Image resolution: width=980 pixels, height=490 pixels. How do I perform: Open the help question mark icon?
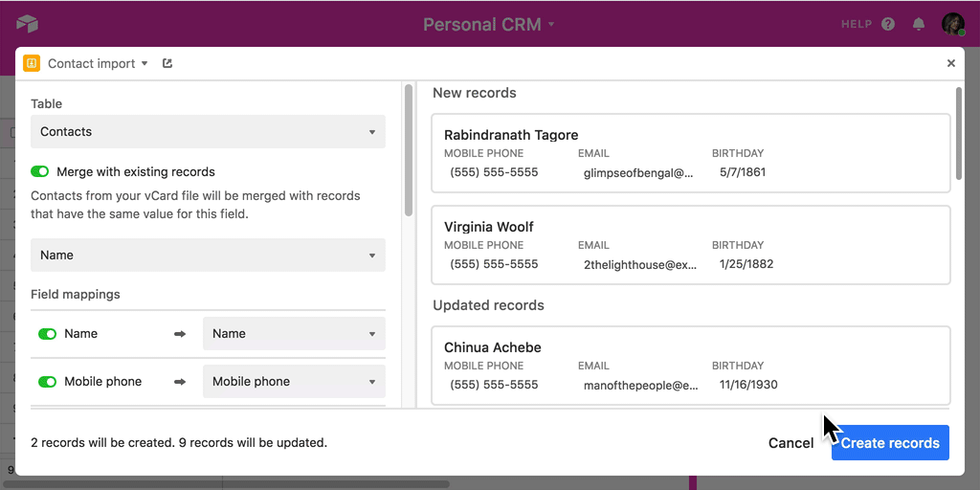tap(888, 24)
